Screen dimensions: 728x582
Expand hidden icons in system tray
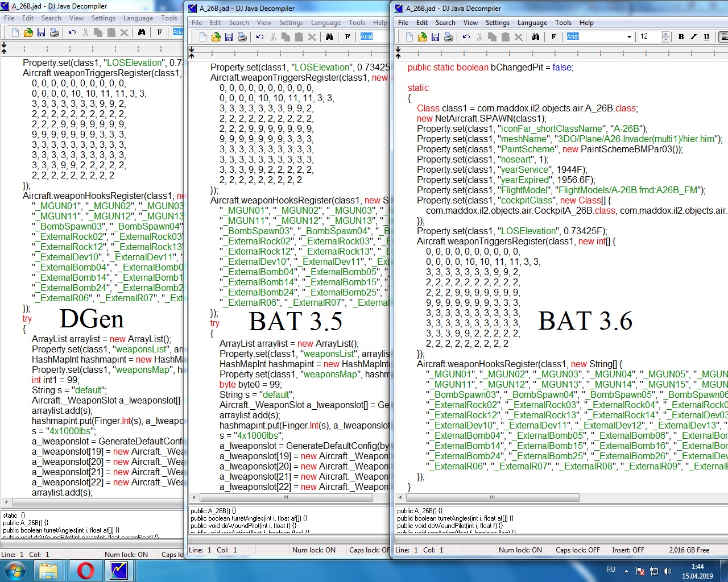626,571
